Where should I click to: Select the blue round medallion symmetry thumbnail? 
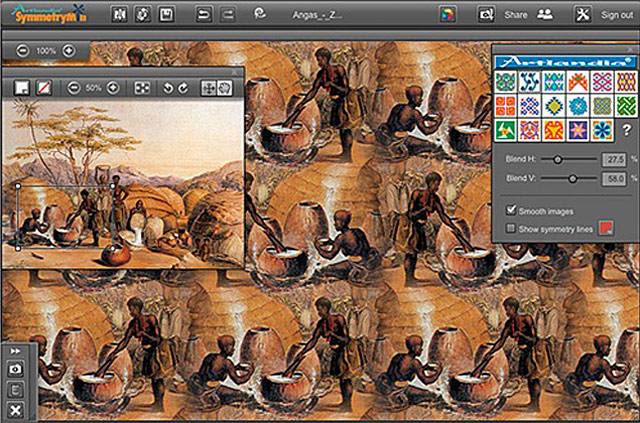tap(578, 106)
